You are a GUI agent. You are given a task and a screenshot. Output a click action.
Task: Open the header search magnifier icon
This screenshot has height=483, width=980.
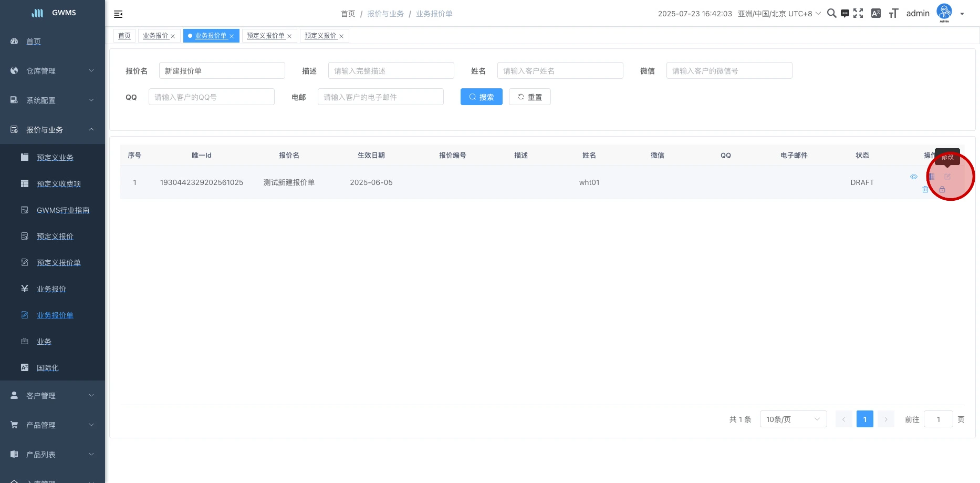(x=831, y=14)
